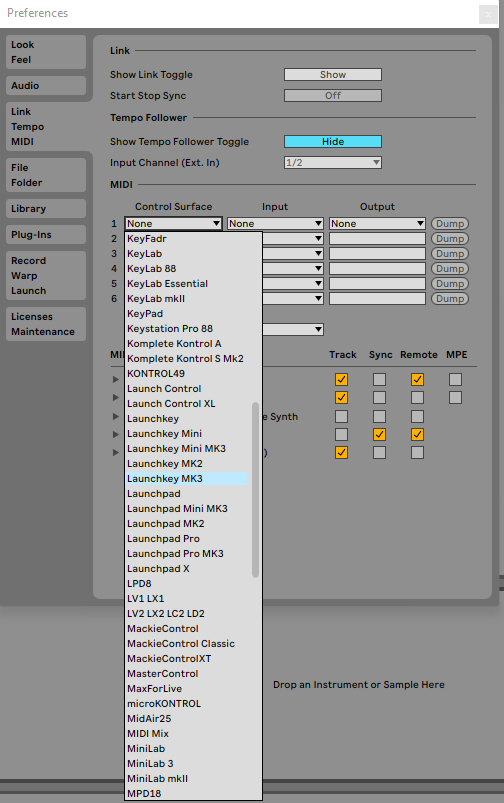Click the Dump button for row 6
Viewport: 504px width, 803px height.
[450, 299]
